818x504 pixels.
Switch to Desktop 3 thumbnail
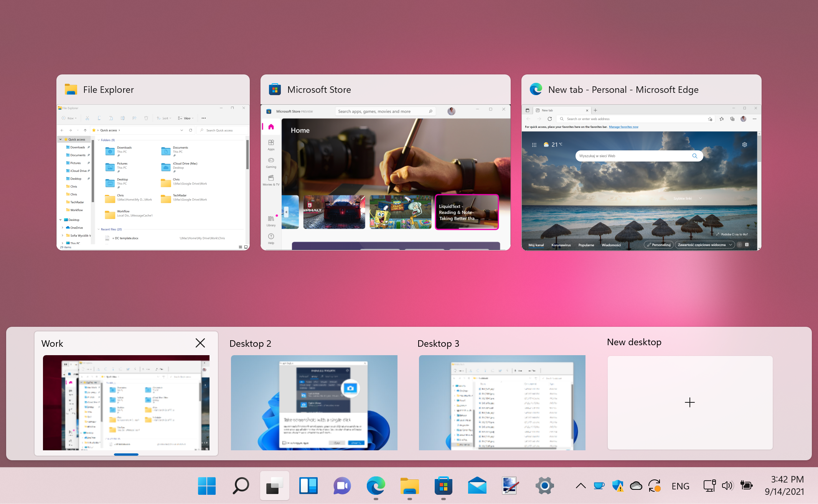click(502, 402)
